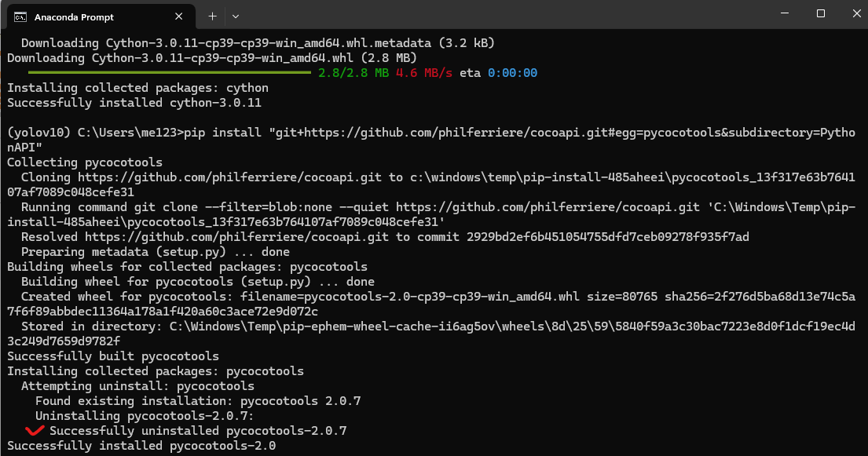Image resolution: width=868 pixels, height=456 pixels.
Task: Open a new tab with plus button
Action: (212, 16)
